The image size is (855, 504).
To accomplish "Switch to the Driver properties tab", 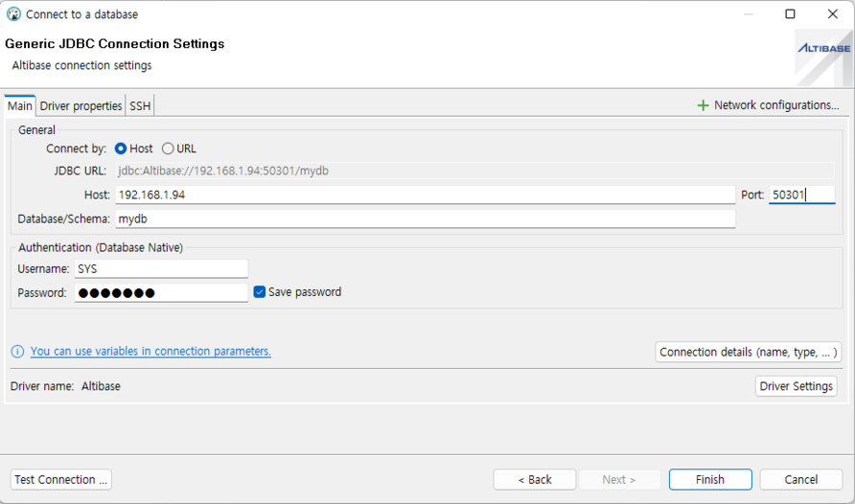I will pyautogui.click(x=81, y=105).
